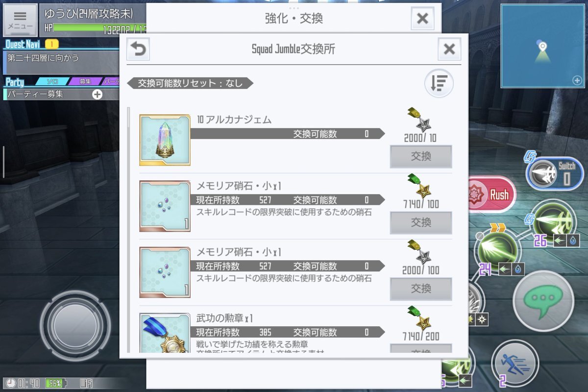Click 交換 for first メモリア硝石・小
This screenshot has width=588, height=392.
421,222
